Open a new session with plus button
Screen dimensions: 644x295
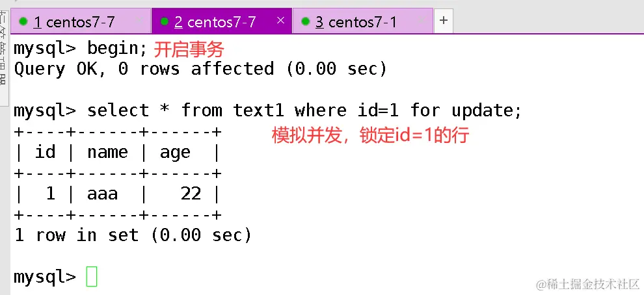444,21
